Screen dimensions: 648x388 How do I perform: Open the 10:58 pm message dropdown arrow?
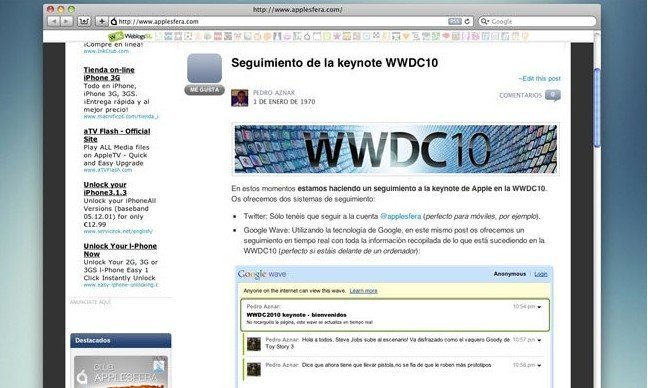[539, 365]
